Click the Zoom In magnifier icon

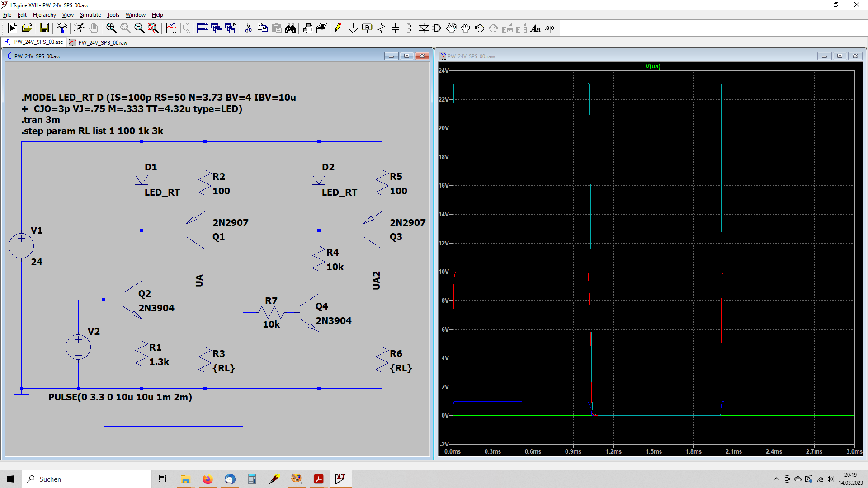pos(111,28)
